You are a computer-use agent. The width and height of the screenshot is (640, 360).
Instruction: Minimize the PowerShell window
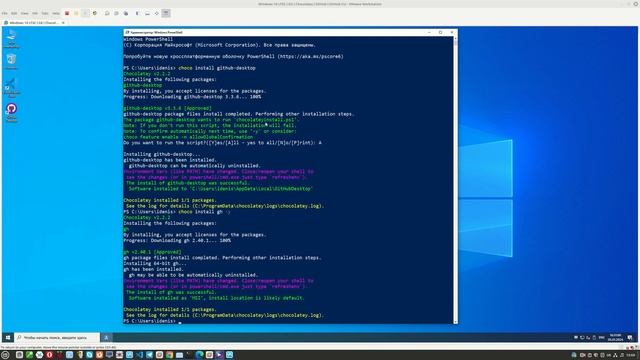pyautogui.click(x=429, y=32)
